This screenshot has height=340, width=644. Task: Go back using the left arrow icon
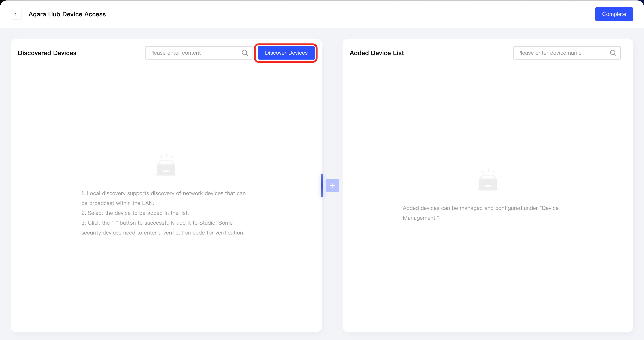pyautogui.click(x=16, y=14)
